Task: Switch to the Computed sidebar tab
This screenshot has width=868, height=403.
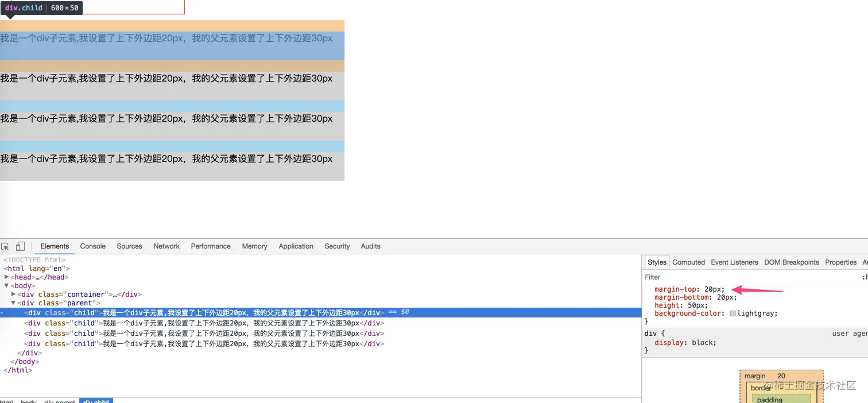Action: pyautogui.click(x=688, y=262)
